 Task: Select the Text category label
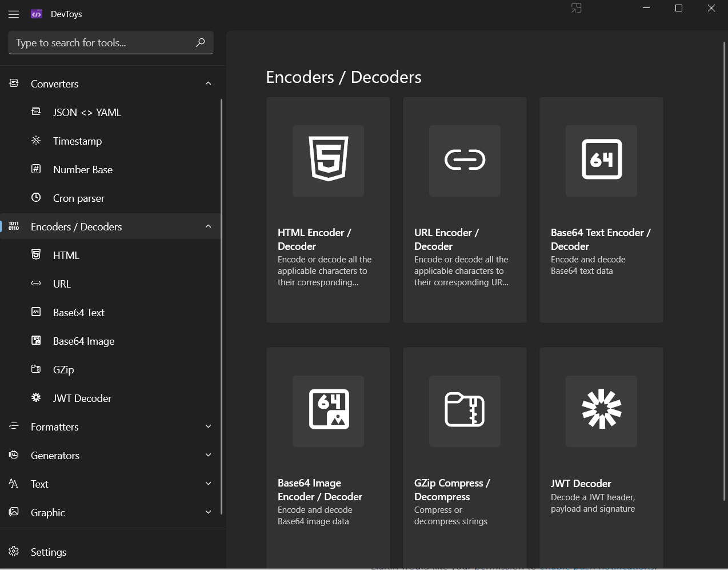(x=39, y=484)
